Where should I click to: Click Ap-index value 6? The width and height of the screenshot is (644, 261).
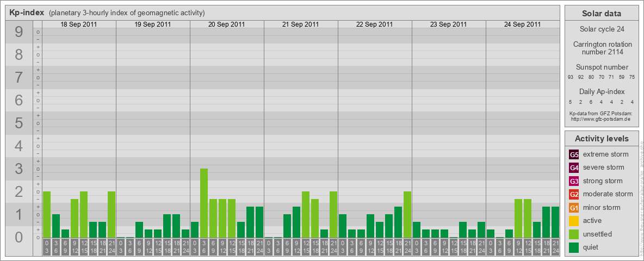pyautogui.click(x=591, y=102)
